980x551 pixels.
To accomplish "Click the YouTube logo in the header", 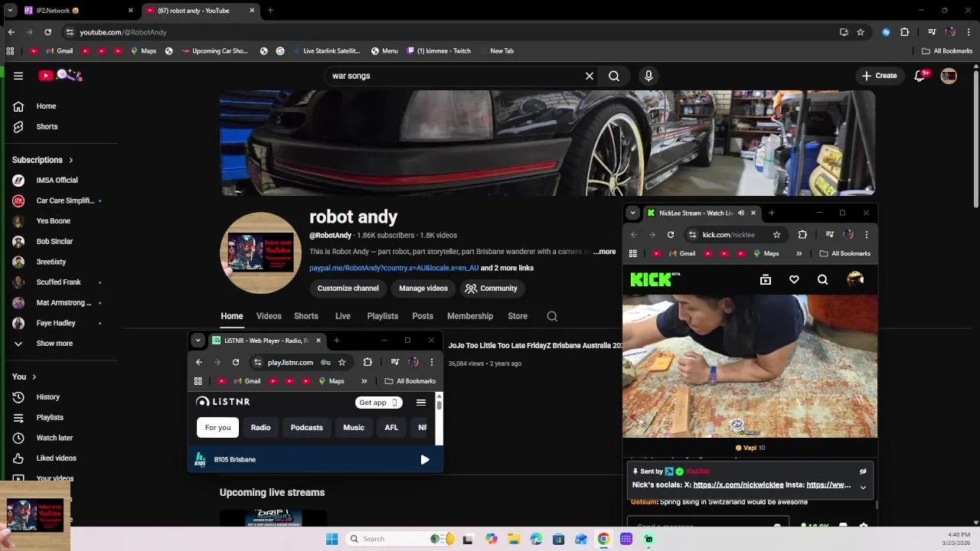I will [61, 75].
